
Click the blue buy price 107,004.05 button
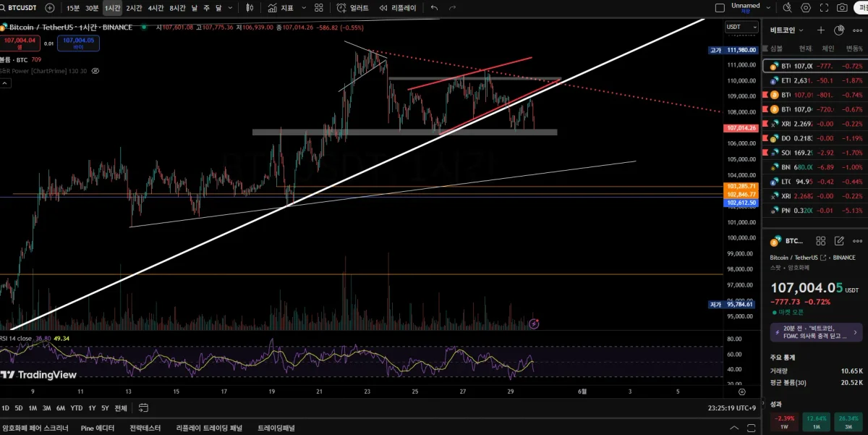coord(78,43)
